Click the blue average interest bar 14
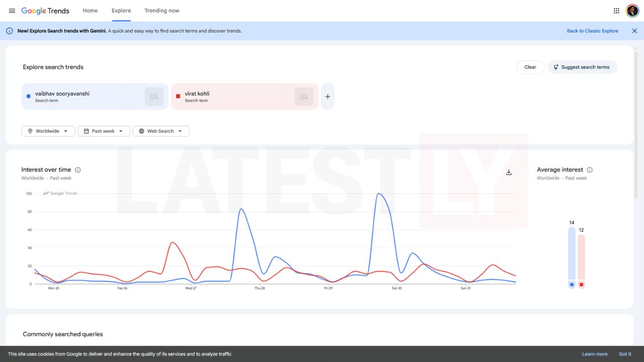This screenshot has width=644, height=362. (x=572, y=253)
